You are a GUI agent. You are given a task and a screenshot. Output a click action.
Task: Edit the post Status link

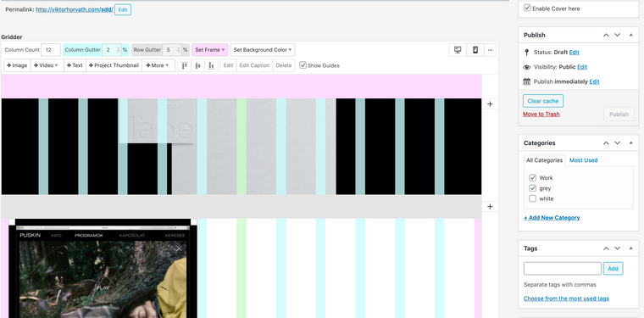point(575,53)
